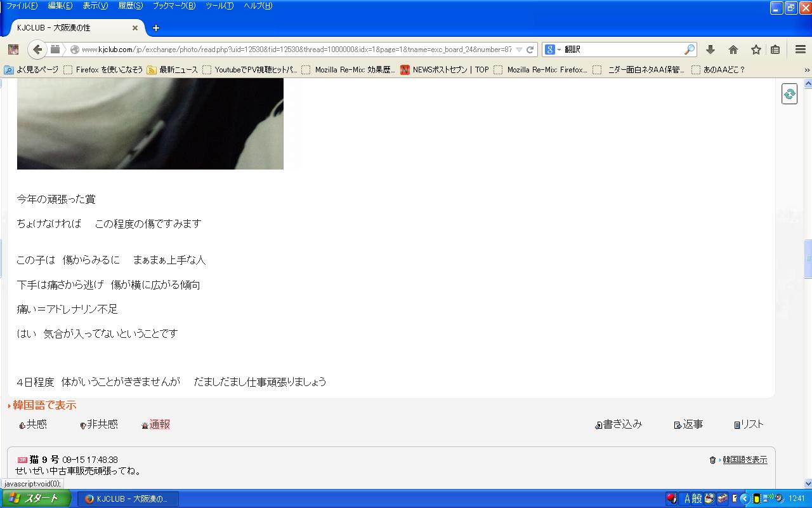The height and width of the screenshot is (508, 812).
Task: Reload the page with the refresh icon
Action: click(530, 50)
